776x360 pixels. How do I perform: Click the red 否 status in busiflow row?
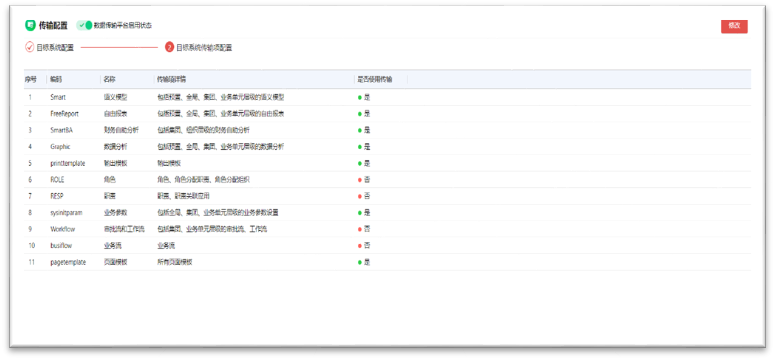[364, 246]
